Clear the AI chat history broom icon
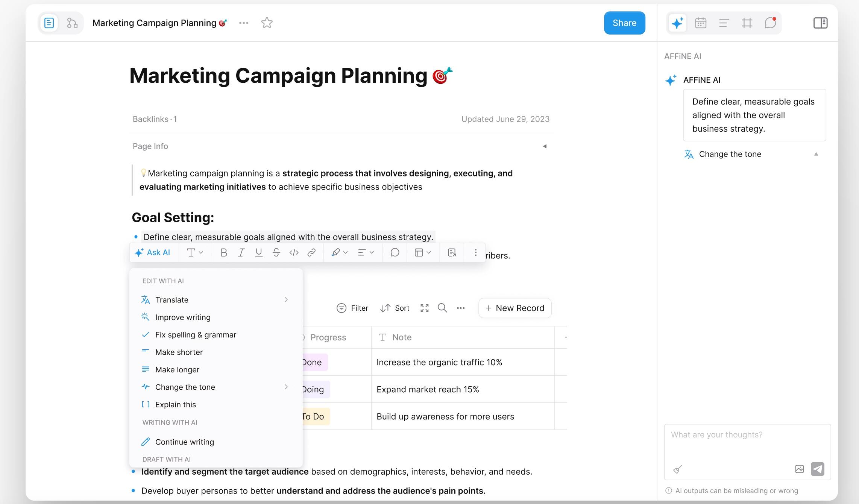 [677, 469]
